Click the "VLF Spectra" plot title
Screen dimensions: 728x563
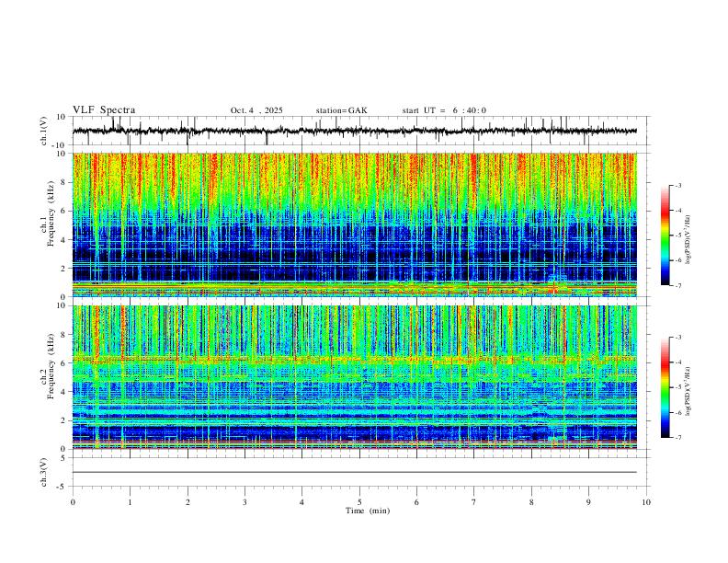click(104, 110)
